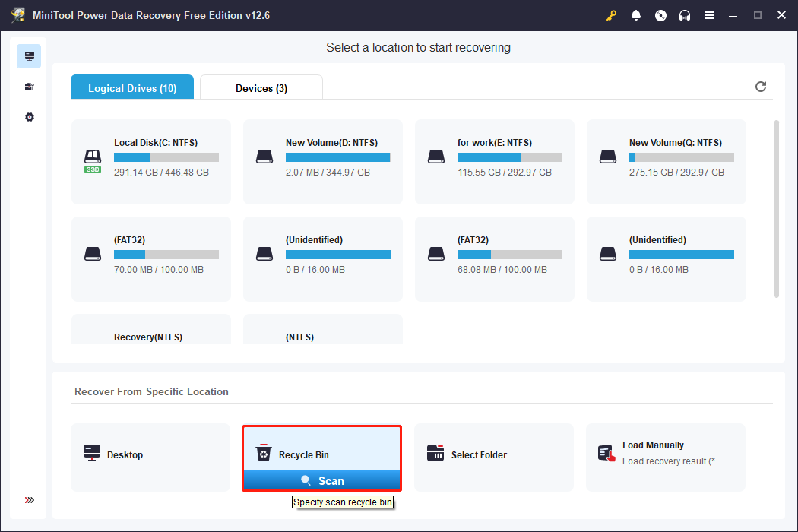Viewport: 798px width, 532px height.
Task: Click 115.55 GB / 292.97 GB text
Action: tap(505, 172)
